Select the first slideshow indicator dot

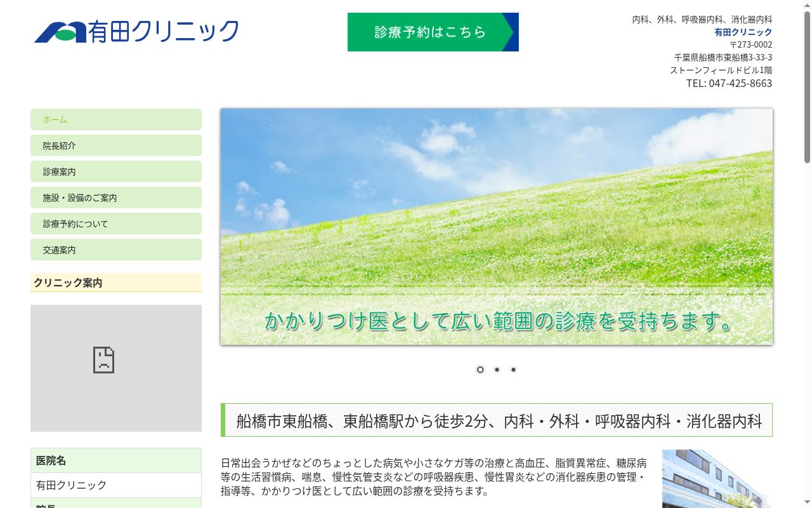pyautogui.click(x=480, y=370)
